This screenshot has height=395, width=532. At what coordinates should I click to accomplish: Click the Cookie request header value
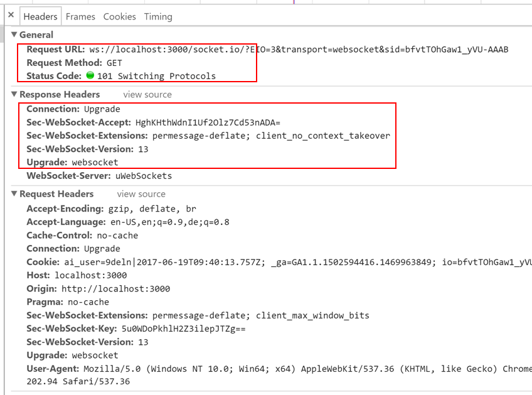[298, 262]
